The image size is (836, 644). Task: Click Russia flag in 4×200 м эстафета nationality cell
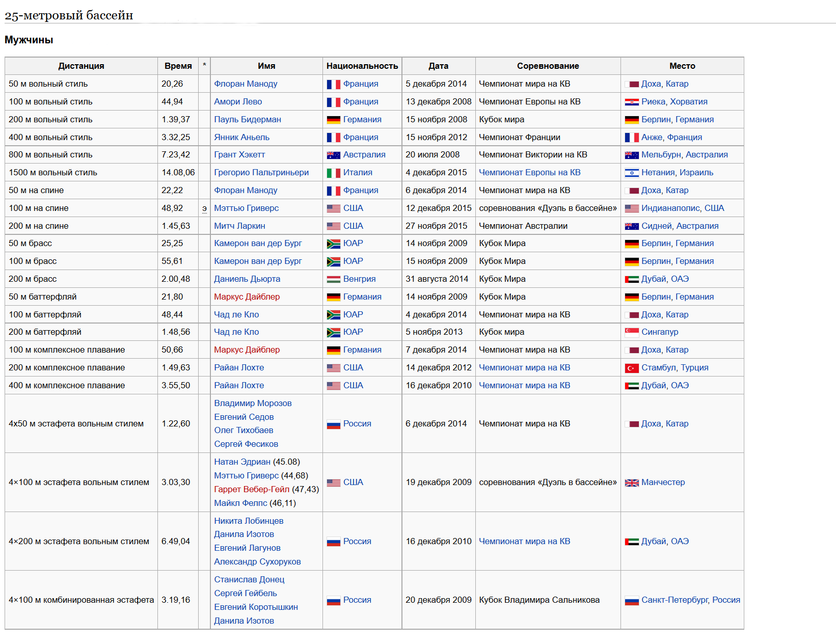coord(333,542)
